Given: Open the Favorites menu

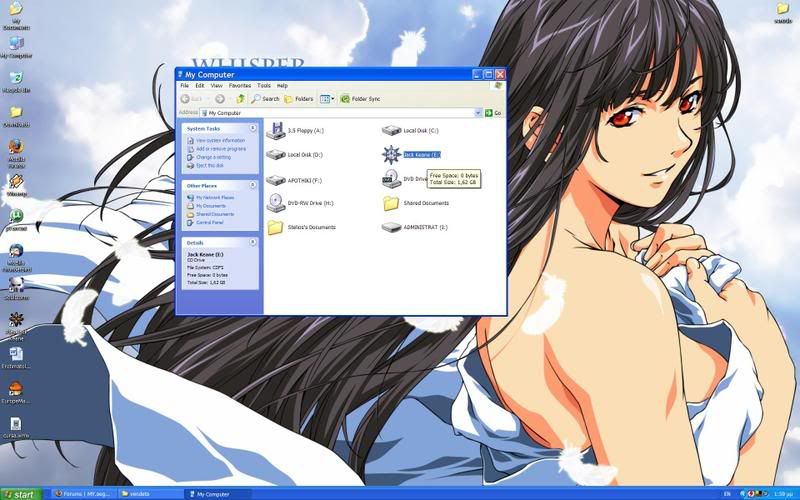Looking at the screenshot, I should [240, 86].
